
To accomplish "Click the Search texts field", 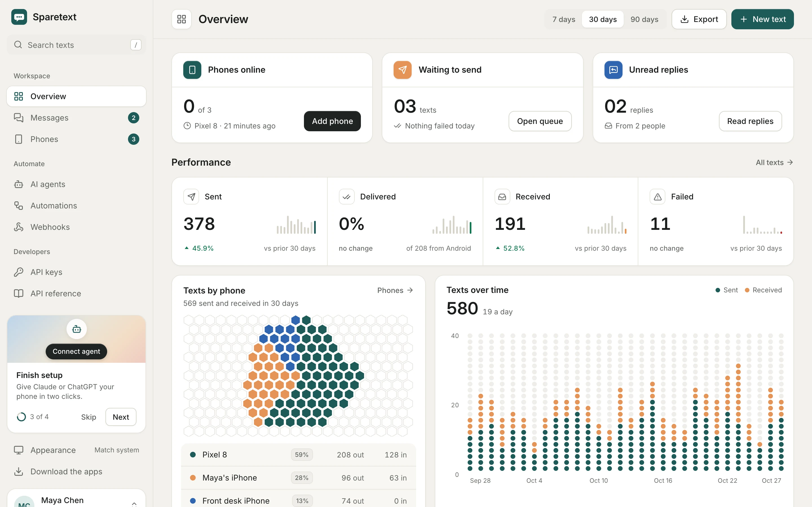I will point(76,45).
